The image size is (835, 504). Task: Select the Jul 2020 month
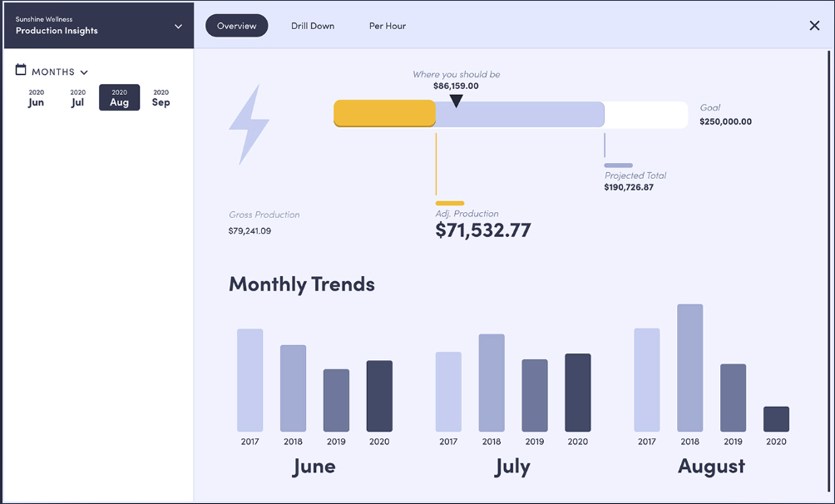(x=77, y=98)
